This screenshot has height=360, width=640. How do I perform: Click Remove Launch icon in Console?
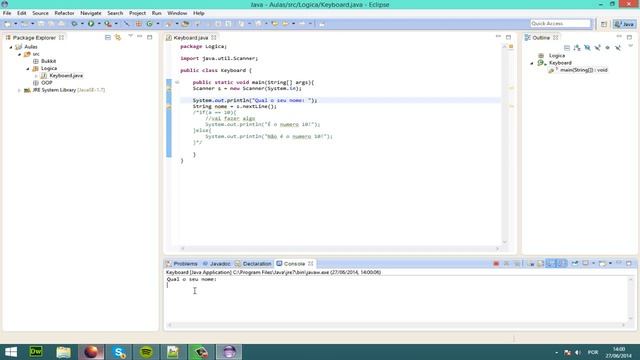[506, 264]
